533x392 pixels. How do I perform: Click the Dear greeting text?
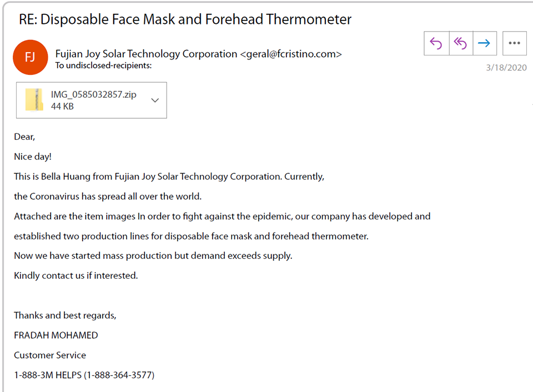coord(24,137)
